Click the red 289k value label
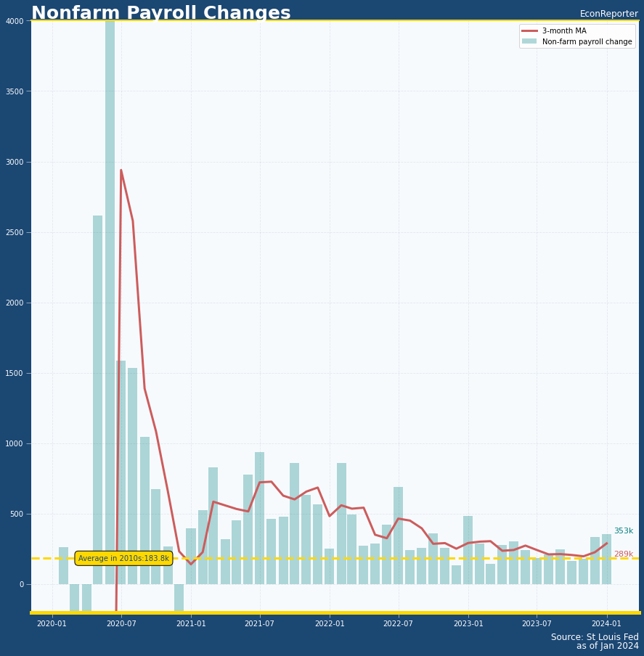 click(x=623, y=554)
